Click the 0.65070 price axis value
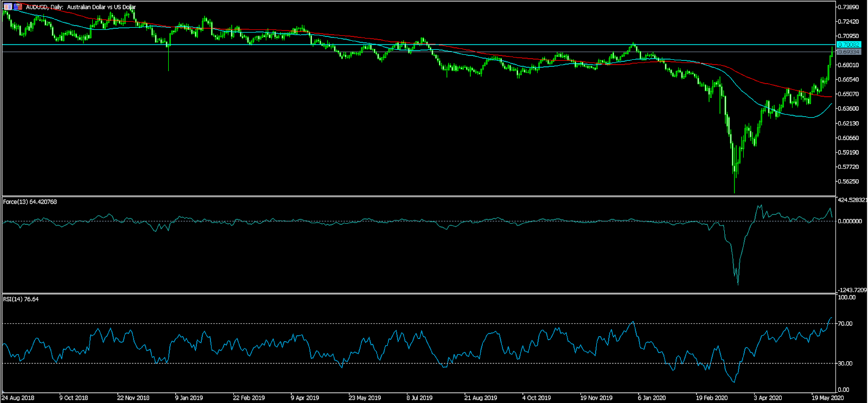This screenshot has width=868, height=403. (848, 94)
